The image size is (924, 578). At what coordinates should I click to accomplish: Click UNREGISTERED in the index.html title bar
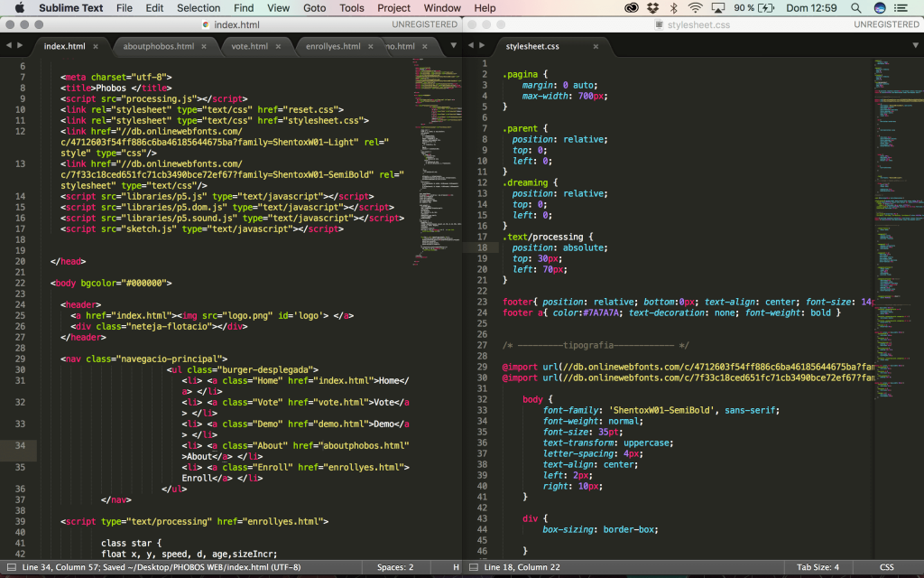[x=425, y=24]
